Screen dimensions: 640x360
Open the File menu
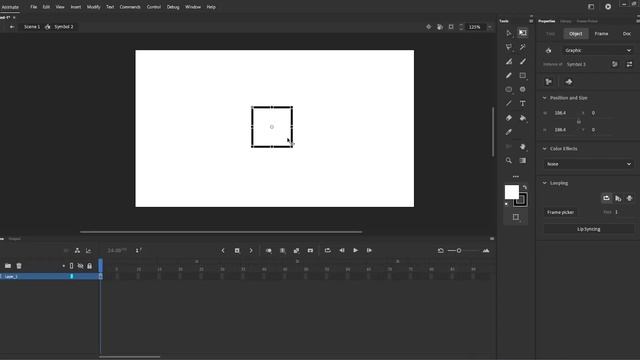[x=33, y=7]
